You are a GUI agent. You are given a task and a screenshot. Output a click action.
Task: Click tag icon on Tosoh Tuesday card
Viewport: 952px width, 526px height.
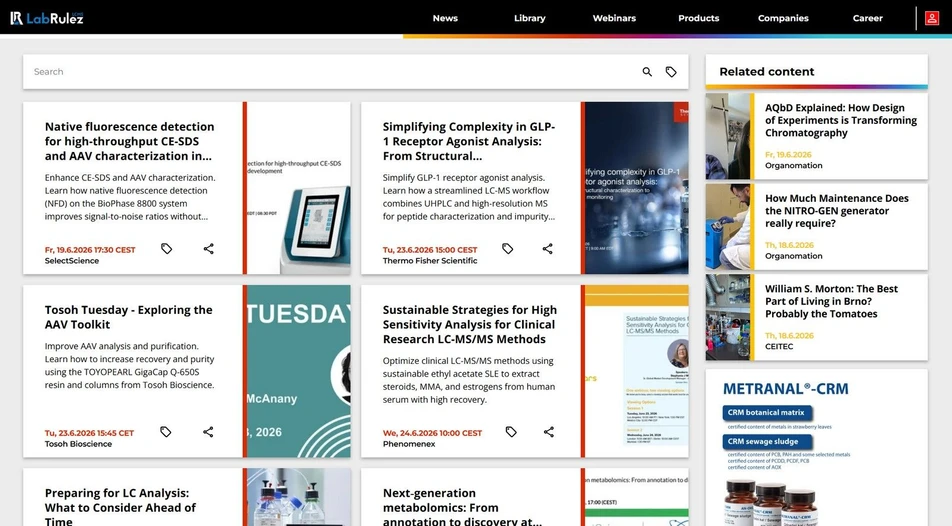tap(166, 432)
